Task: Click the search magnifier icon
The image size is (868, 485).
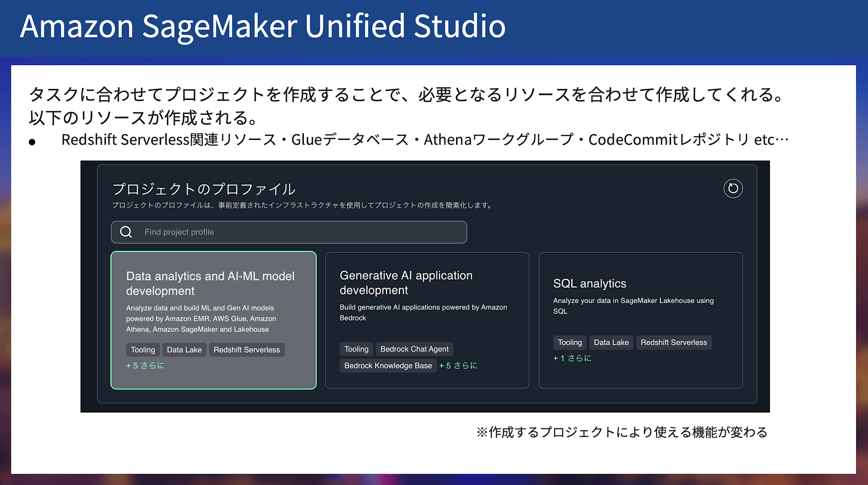Action: tap(126, 232)
